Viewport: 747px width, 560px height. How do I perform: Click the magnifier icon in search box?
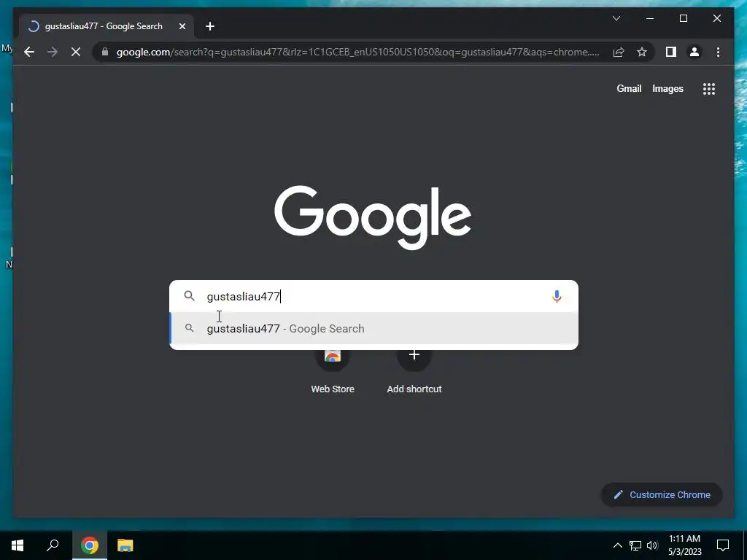pos(189,296)
